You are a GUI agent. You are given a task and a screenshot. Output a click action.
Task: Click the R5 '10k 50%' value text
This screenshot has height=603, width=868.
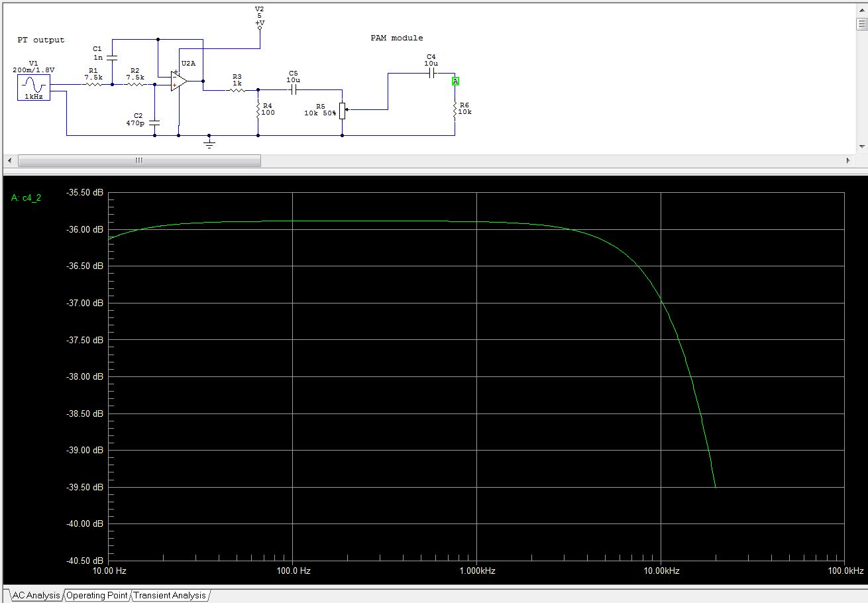(321, 113)
